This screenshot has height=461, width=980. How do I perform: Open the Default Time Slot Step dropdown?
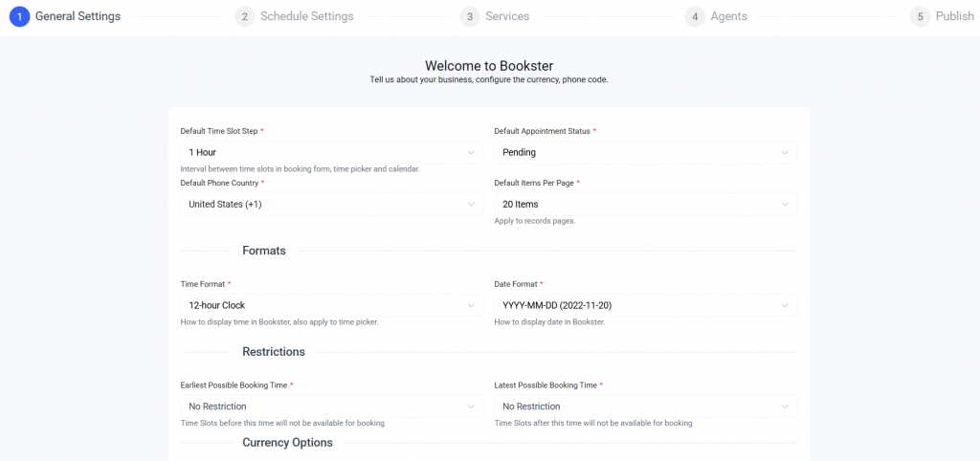tap(332, 152)
